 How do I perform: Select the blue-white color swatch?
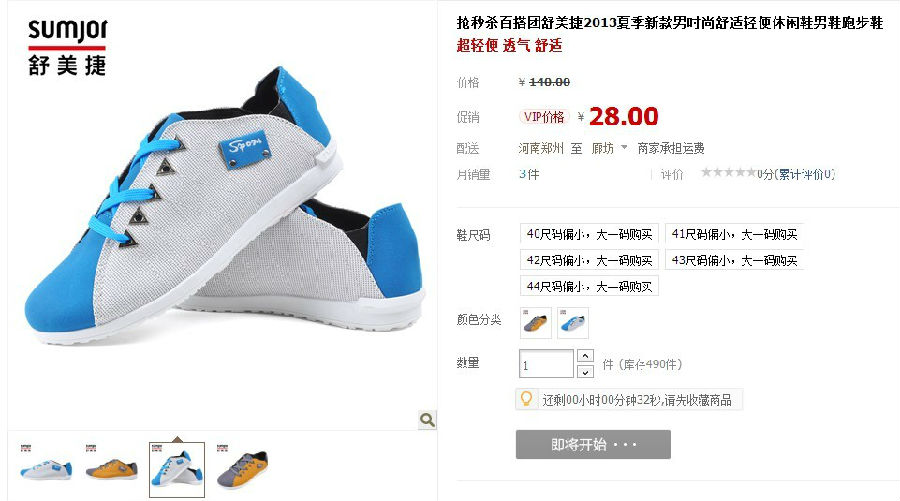(573, 323)
